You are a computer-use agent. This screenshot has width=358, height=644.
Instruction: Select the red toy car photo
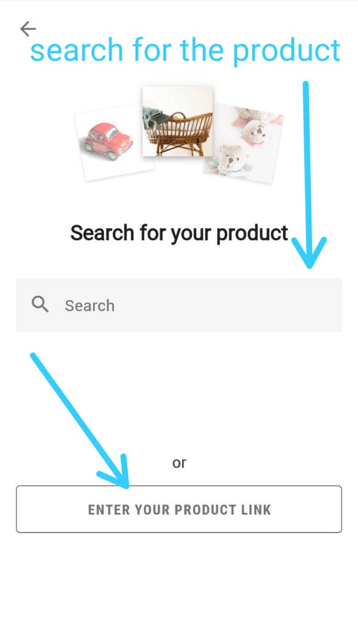coord(113,142)
